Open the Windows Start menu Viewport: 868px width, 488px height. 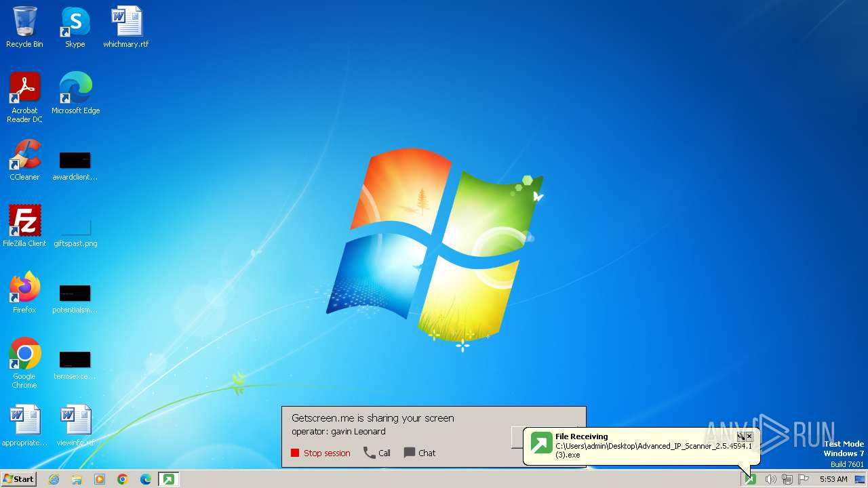[18, 479]
